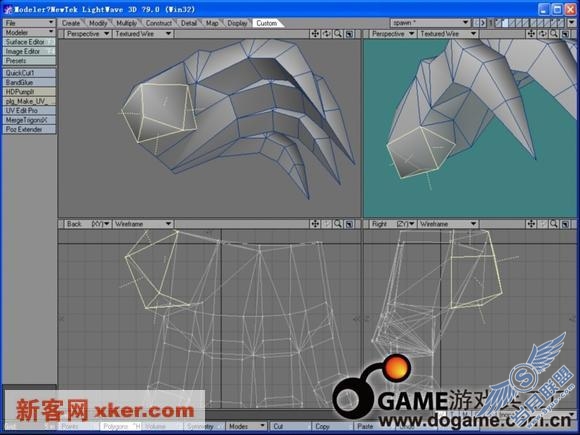Maximize the top-left Perspective viewport

click(349, 34)
